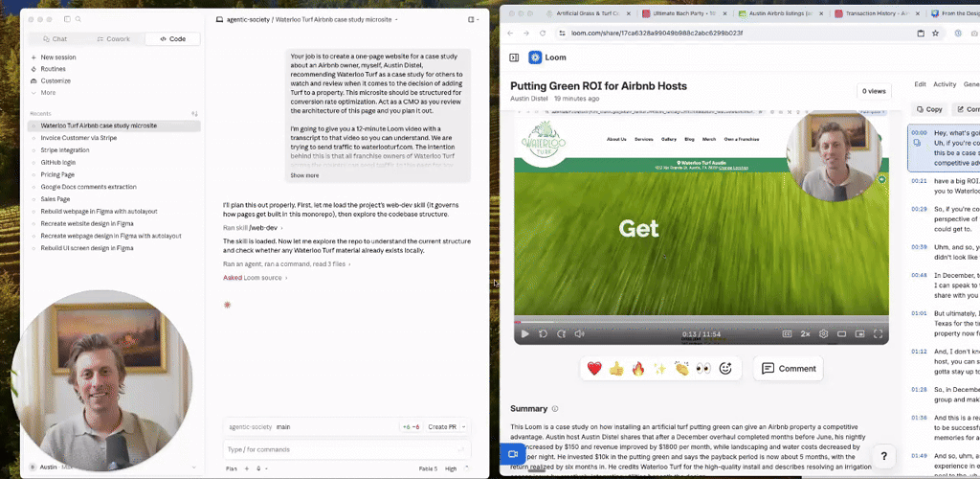React with the red heart emoji
Viewport: 980px width, 479px height.
[x=594, y=369]
